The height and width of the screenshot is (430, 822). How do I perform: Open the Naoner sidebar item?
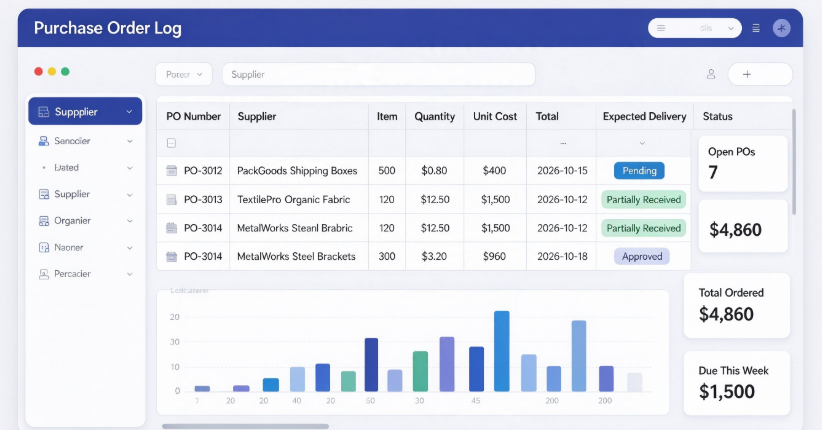(85, 247)
